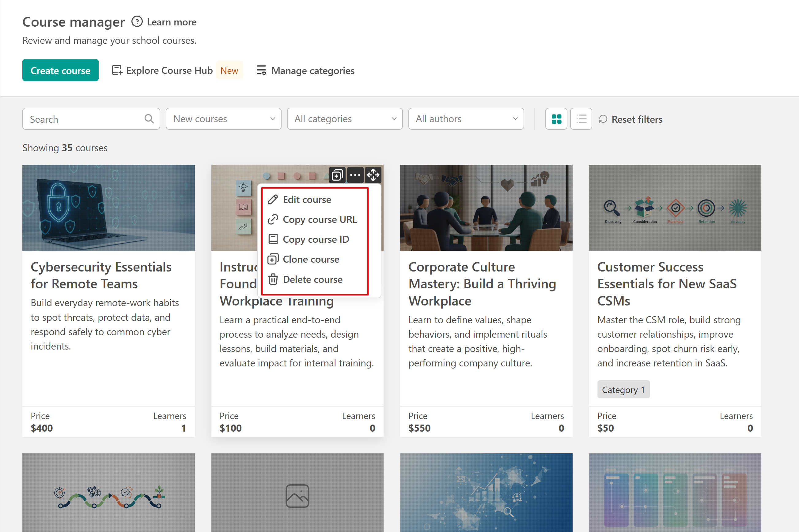Click the Learn more help icon

[137, 22]
